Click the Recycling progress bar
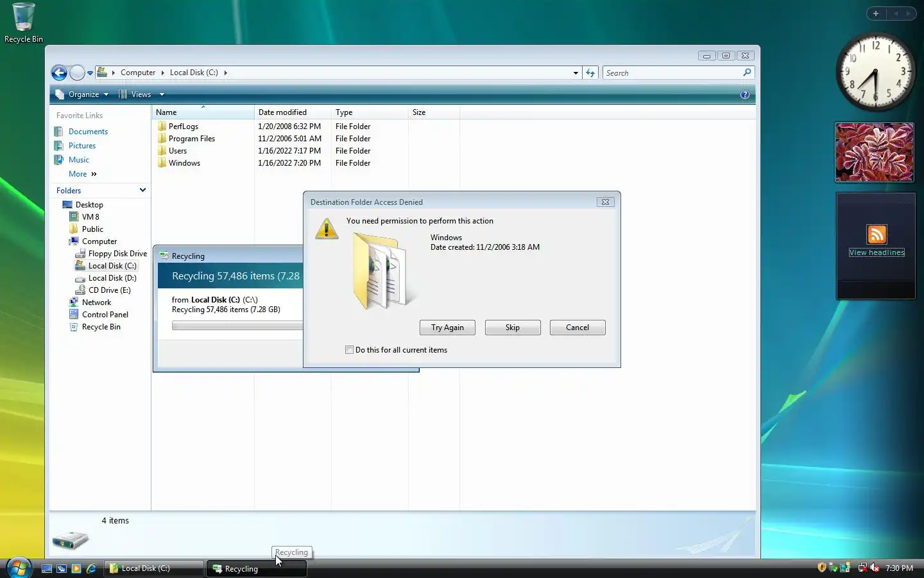This screenshot has width=924, height=578. point(237,326)
